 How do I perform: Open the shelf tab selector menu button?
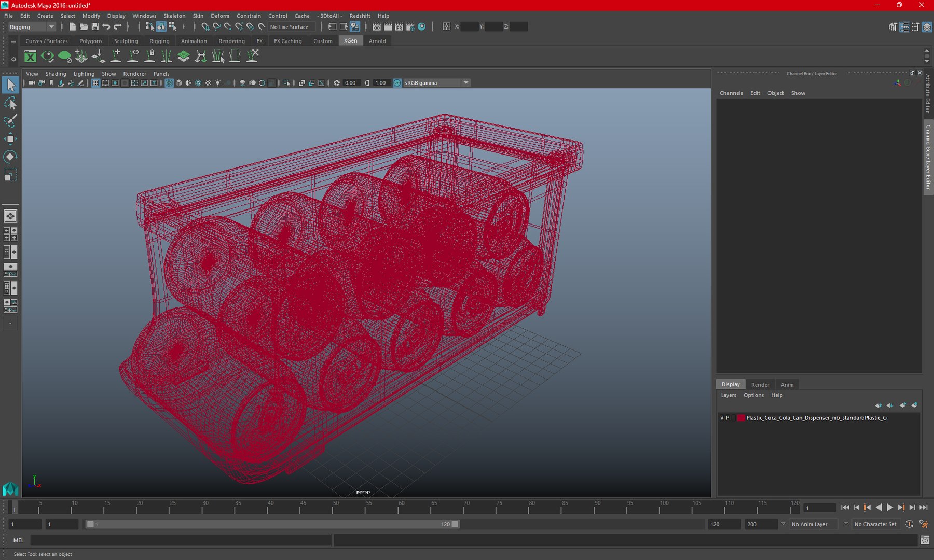tap(13, 41)
